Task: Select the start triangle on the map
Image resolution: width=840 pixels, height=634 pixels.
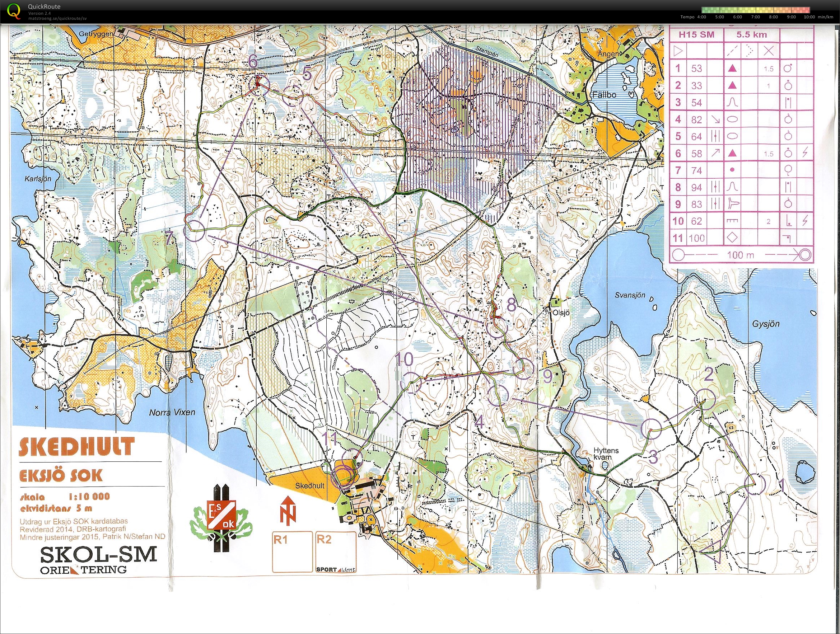Action: click(712, 551)
